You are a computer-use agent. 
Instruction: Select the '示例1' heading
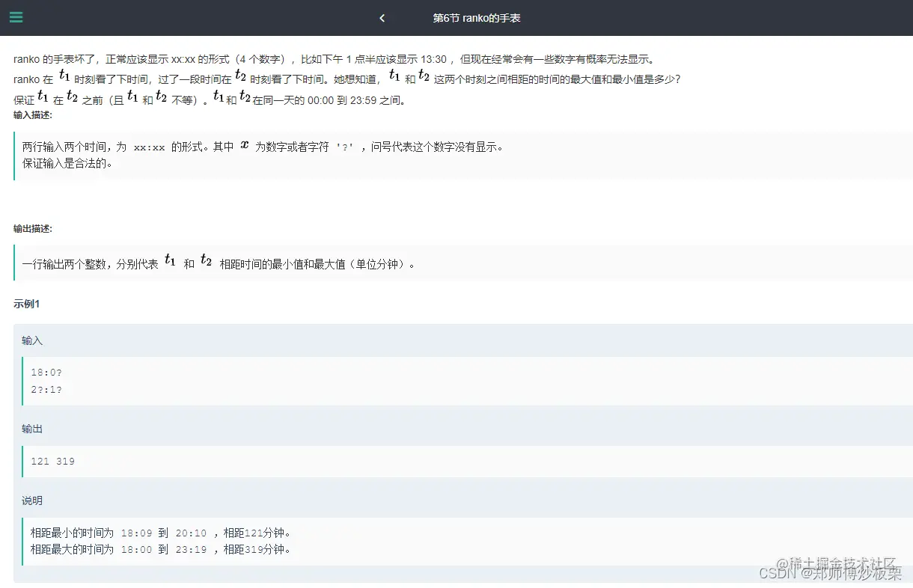point(26,304)
